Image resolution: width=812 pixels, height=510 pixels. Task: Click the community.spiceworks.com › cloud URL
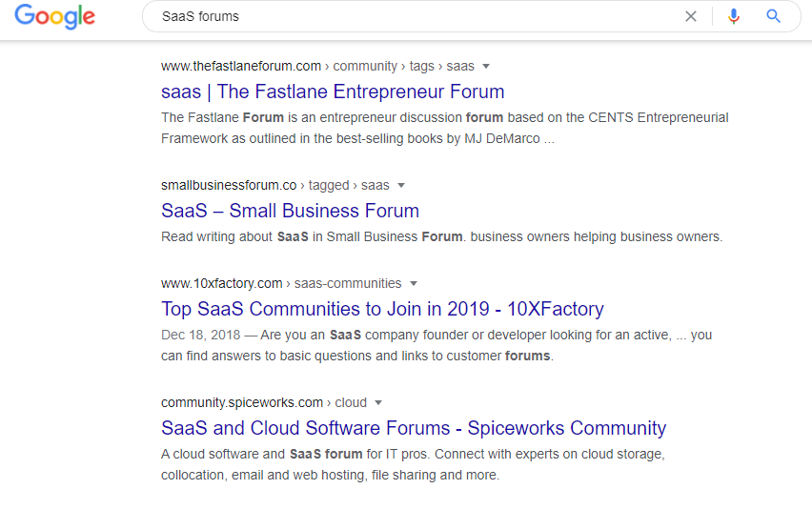pyautogui.click(x=264, y=403)
